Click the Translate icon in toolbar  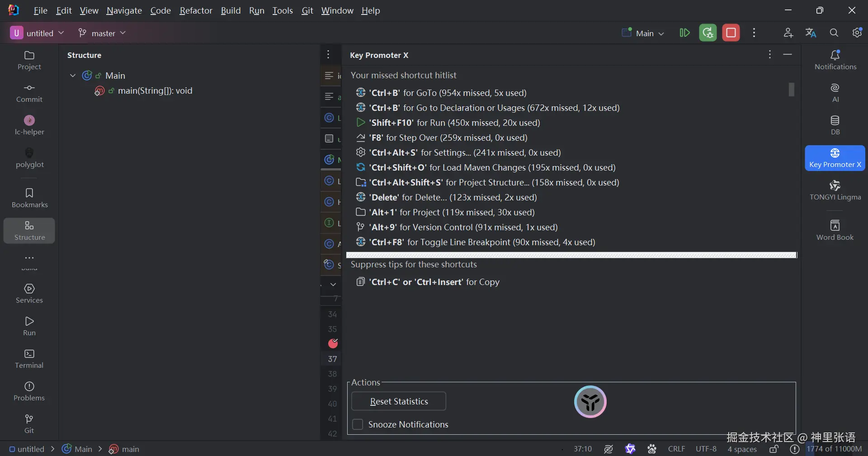[811, 33]
